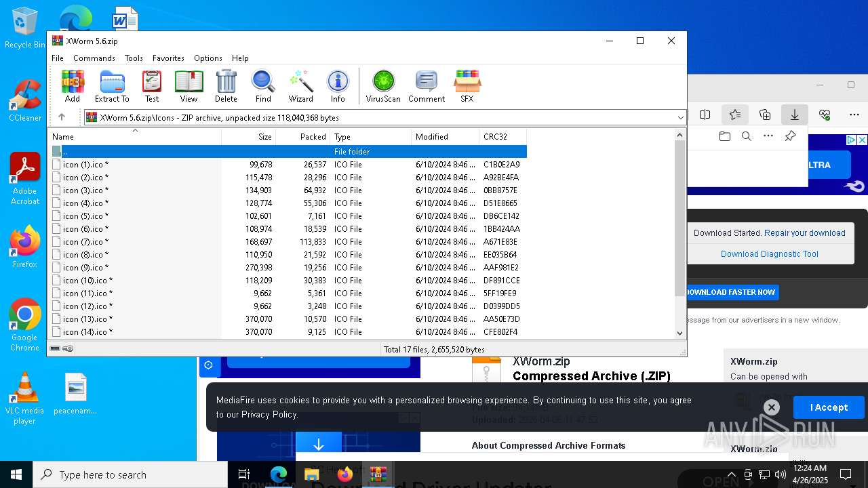Click Edge browser essentials heart icon
868x488 pixels.
point(824,115)
